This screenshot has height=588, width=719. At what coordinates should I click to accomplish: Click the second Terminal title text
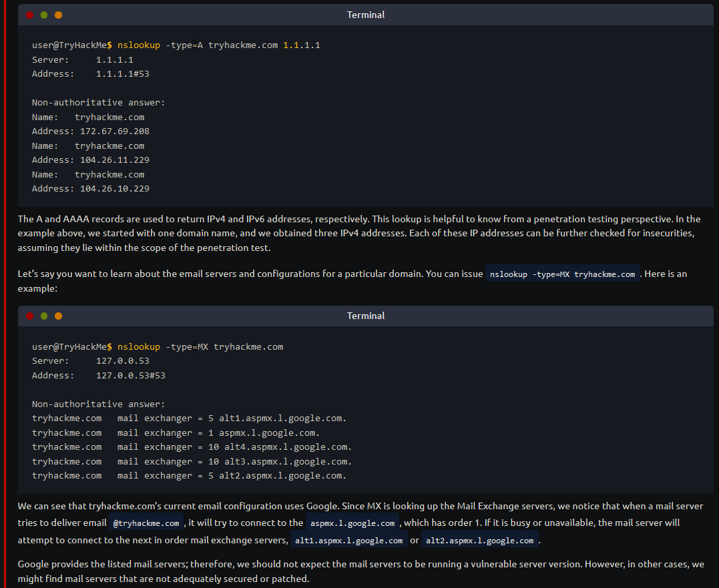click(x=365, y=316)
